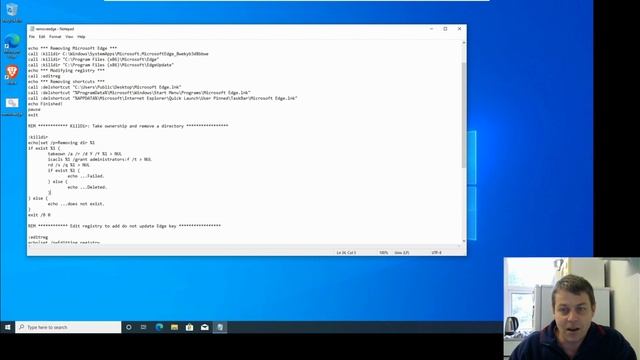Click the Windows Start button
The image size is (640, 360).
[7, 327]
